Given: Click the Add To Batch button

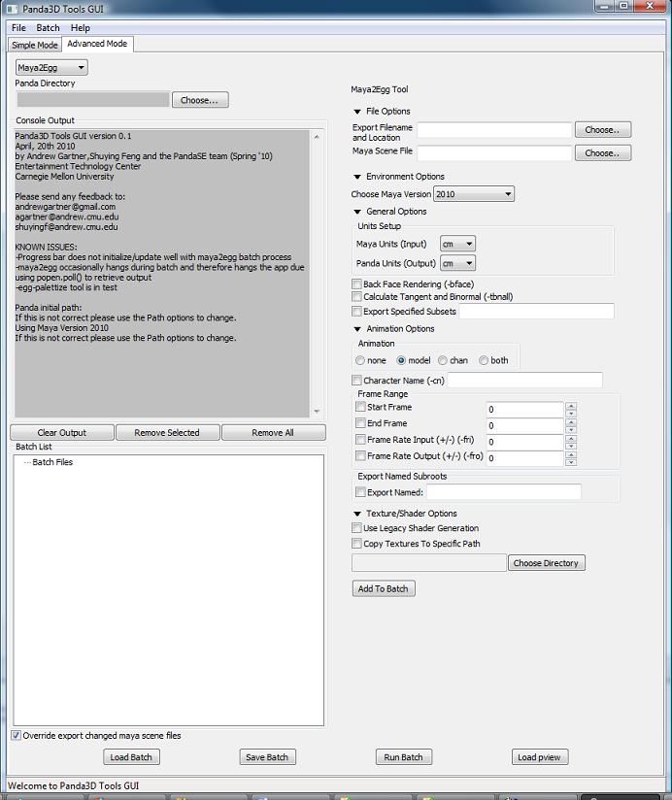Looking at the screenshot, I should [x=384, y=588].
